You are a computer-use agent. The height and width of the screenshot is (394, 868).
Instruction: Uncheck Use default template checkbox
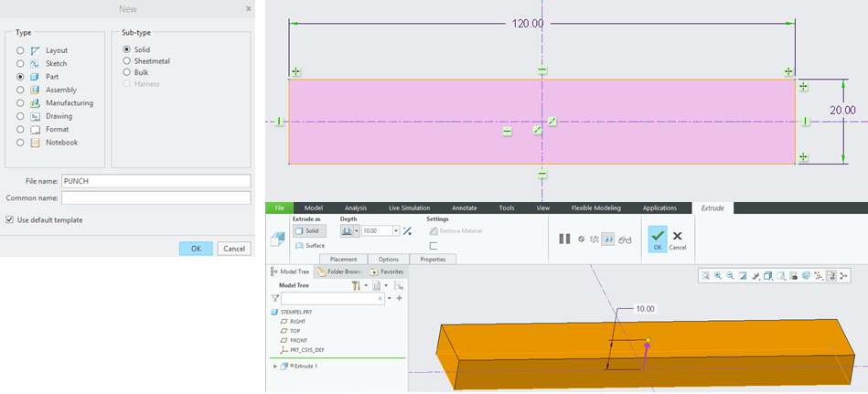10,220
